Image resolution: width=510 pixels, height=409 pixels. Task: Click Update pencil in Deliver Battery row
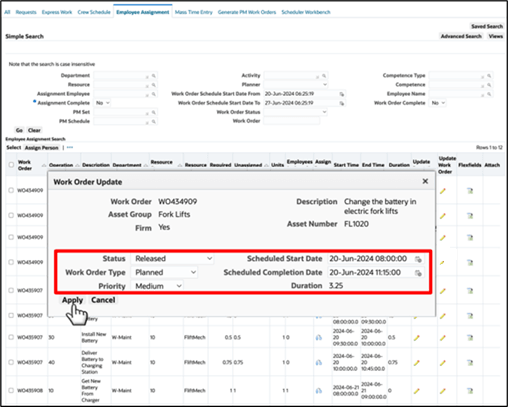point(417,363)
